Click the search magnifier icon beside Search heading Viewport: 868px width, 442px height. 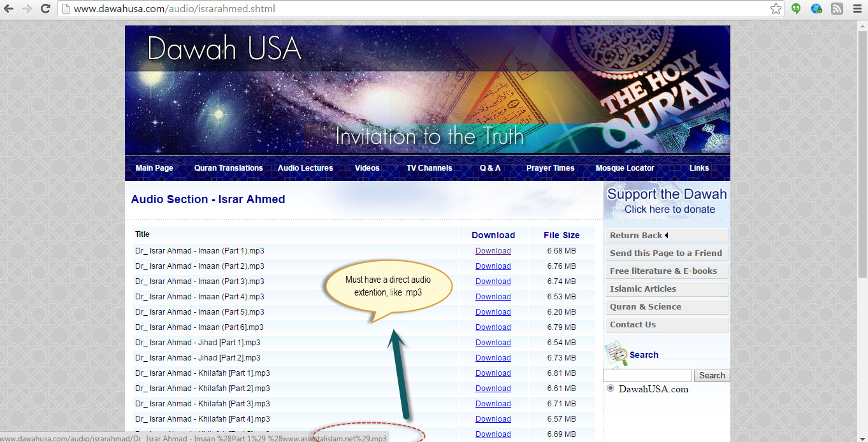pyautogui.click(x=616, y=353)
